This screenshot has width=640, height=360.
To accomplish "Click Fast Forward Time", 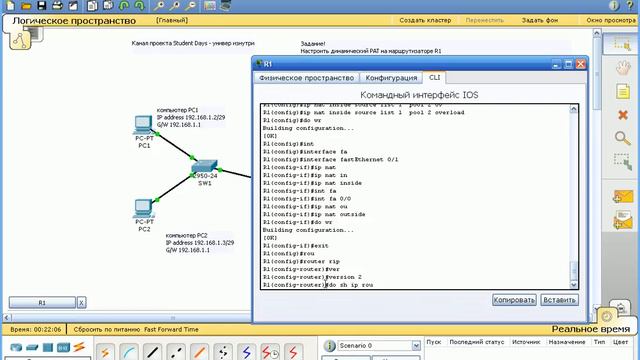I will 171,329.
